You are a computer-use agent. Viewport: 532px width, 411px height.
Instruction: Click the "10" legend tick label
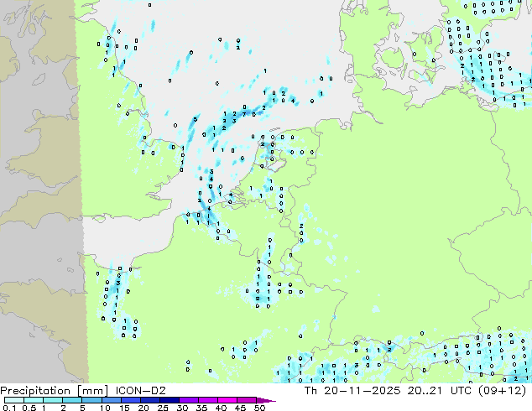105,408
